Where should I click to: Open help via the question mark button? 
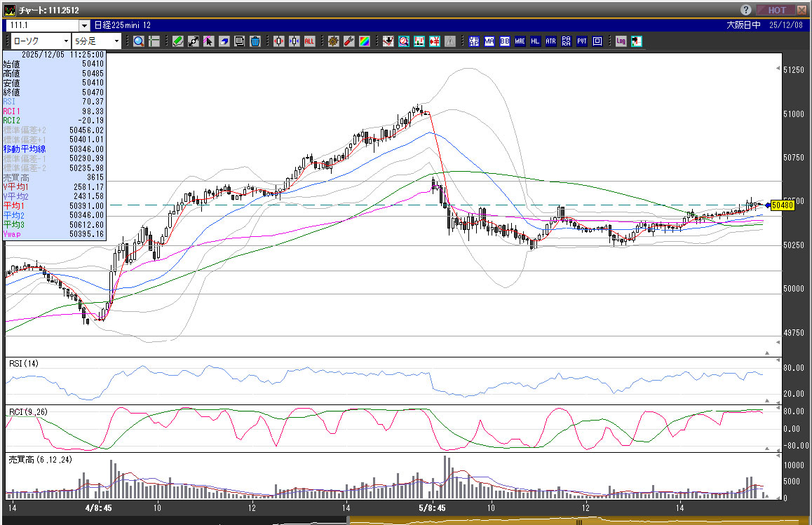pos(746,10)
